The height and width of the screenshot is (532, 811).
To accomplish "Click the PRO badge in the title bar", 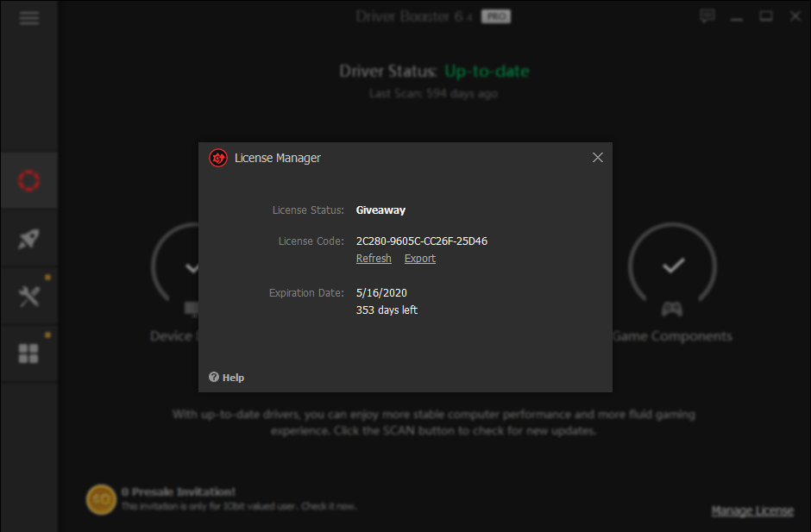I will tap(496, 16).
